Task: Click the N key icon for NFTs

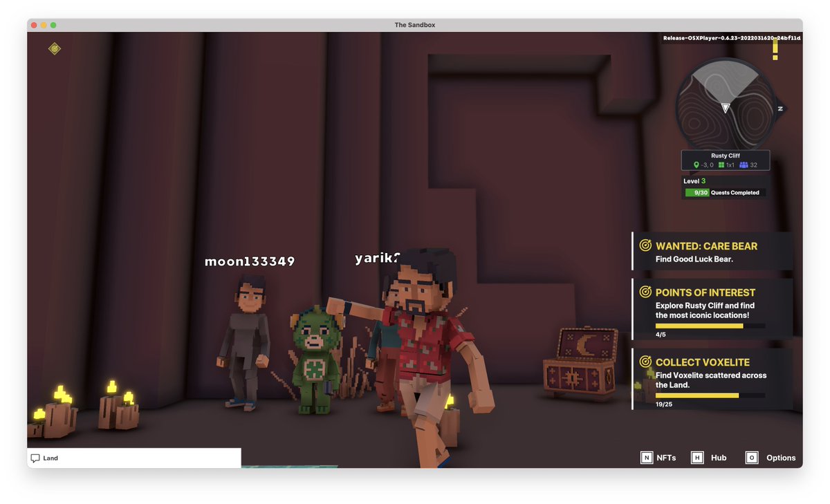Action: pos(647,458)
